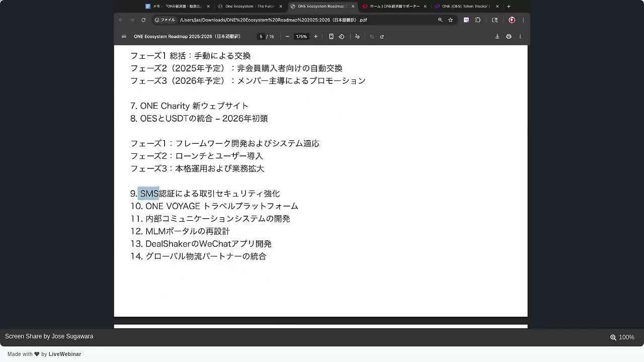
Task: Switch to the メモ ONE経済圏・勉強会 tab
Action: [x=178, y=7]
